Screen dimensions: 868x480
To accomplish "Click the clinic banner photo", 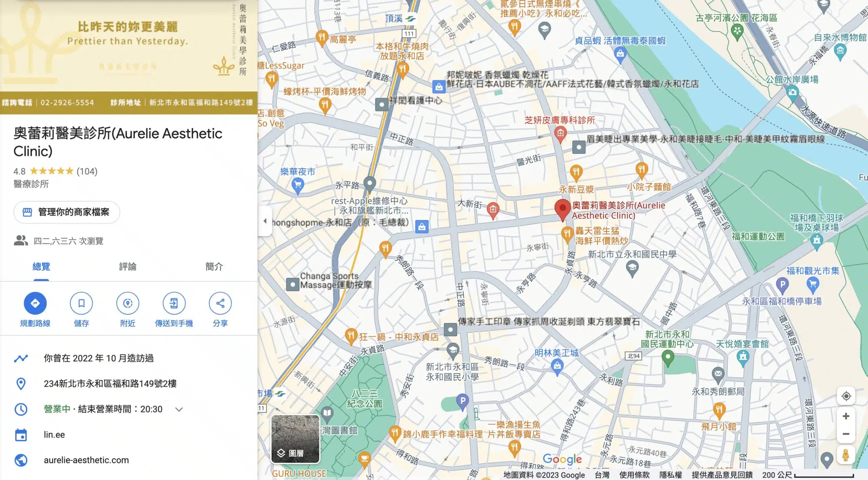I will 128,57.
